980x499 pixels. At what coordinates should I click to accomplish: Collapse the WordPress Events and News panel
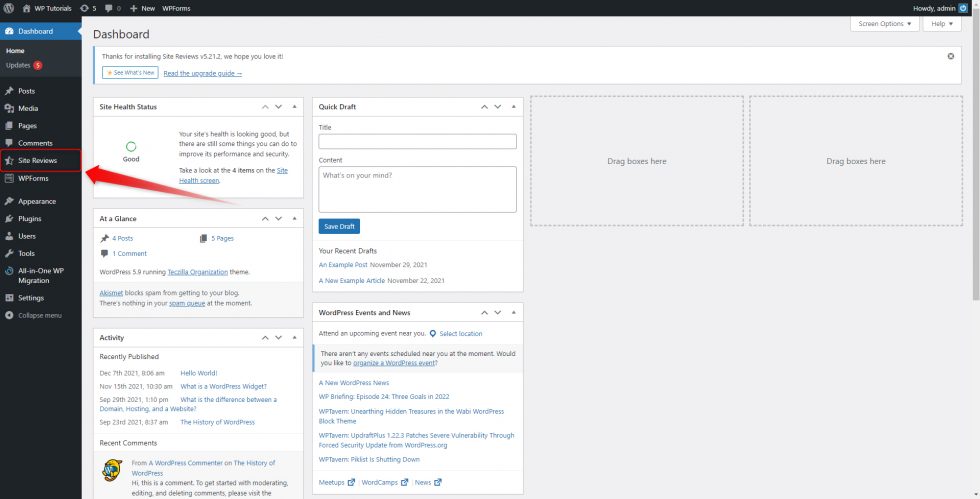514,313
